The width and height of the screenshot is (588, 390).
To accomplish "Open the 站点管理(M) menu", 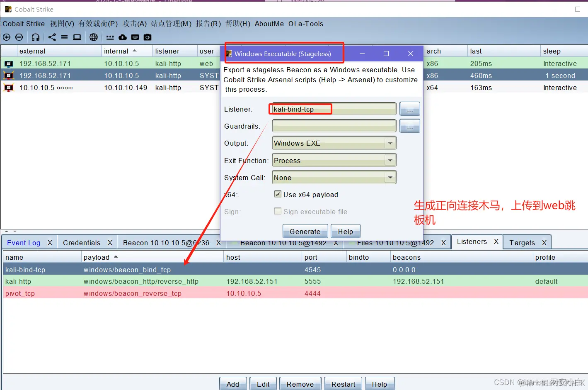I will (x=171, y=24).
